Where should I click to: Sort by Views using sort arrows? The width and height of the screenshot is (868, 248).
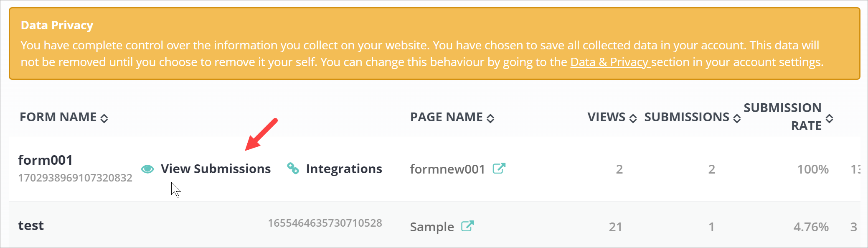(633, 118)
